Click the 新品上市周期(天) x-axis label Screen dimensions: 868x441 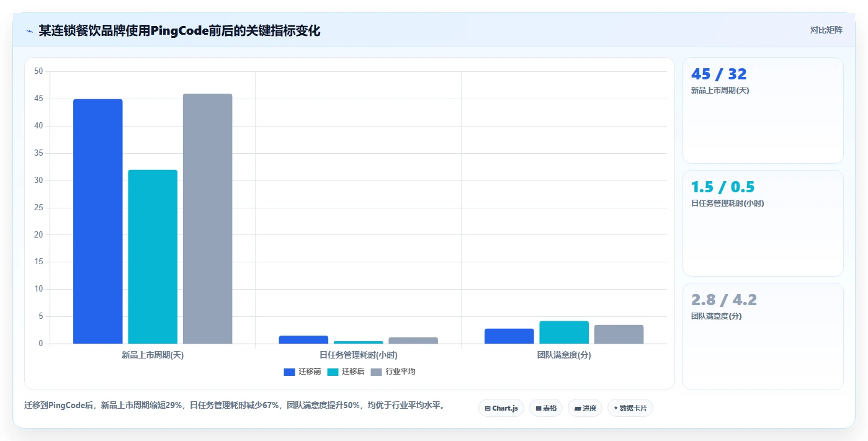pos(153,355)
